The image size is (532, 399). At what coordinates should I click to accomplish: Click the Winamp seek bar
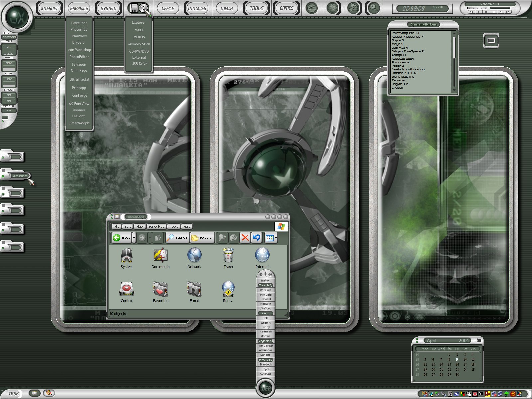point(500,8)
